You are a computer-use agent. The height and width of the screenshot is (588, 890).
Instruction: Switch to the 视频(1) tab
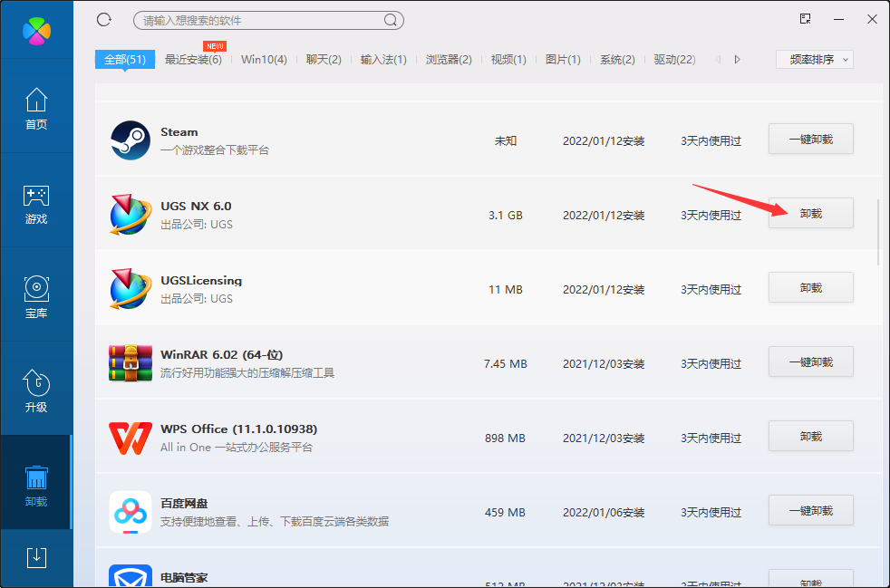[x=508, y=60]
